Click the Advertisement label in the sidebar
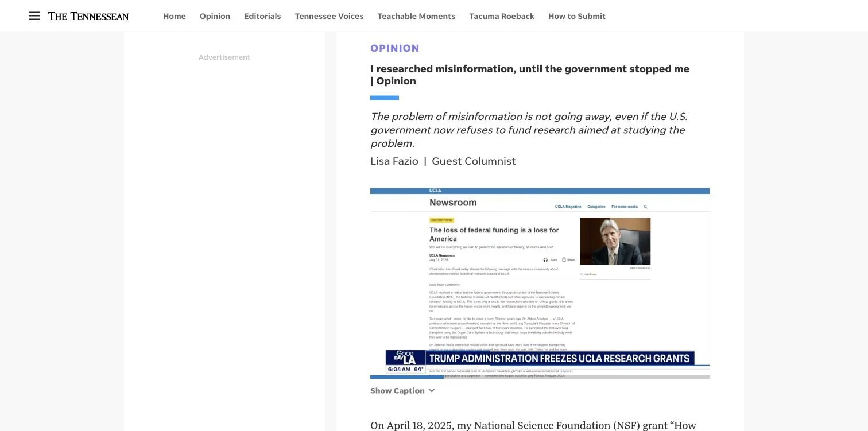The height and width of the screenshot is (431, 868). (x=224, y=57)
